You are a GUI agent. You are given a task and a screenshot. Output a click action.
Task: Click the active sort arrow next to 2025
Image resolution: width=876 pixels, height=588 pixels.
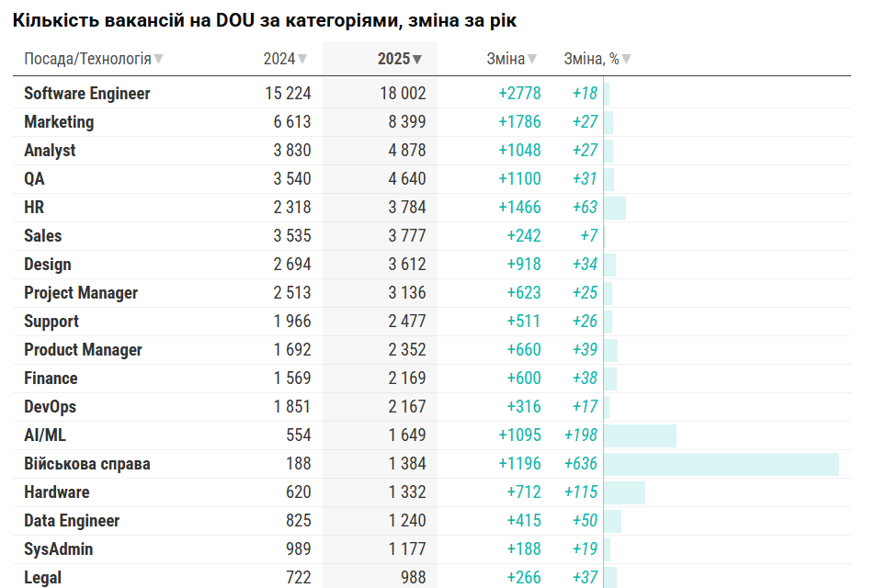[x=417, y=60]
